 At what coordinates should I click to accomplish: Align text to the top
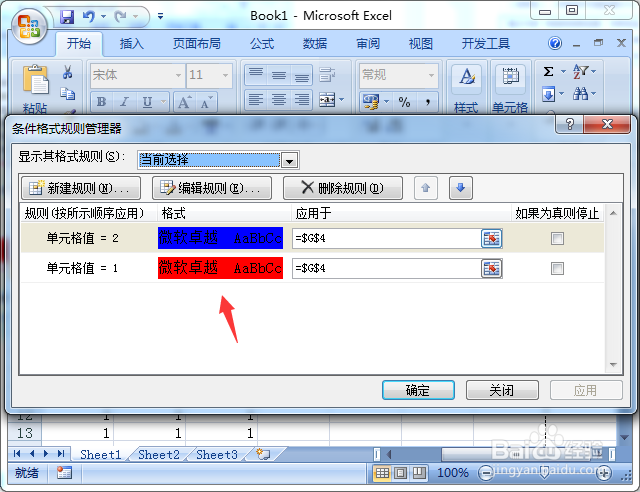(256, 75)
